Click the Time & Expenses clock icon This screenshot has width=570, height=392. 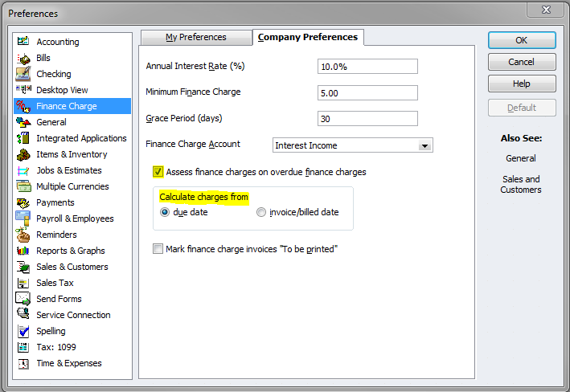[23, 363]
